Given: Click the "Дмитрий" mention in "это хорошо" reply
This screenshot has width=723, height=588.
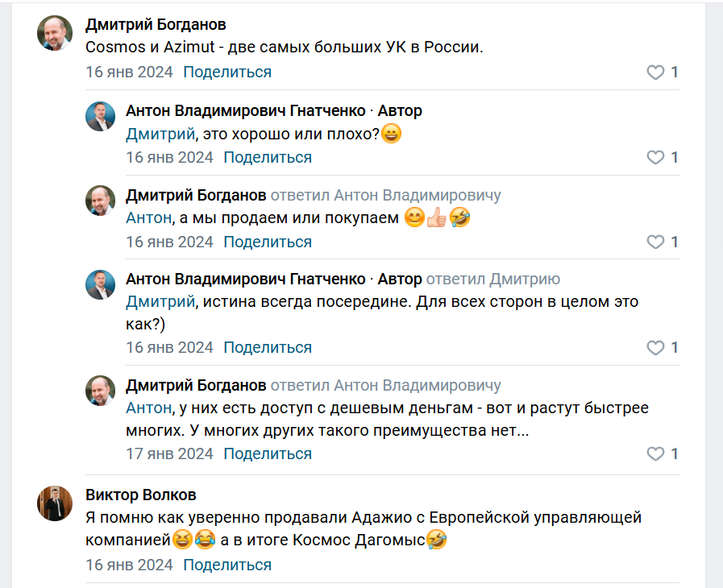Looking at the screenshot, I should pyautogui.click(x=160, y=134).
